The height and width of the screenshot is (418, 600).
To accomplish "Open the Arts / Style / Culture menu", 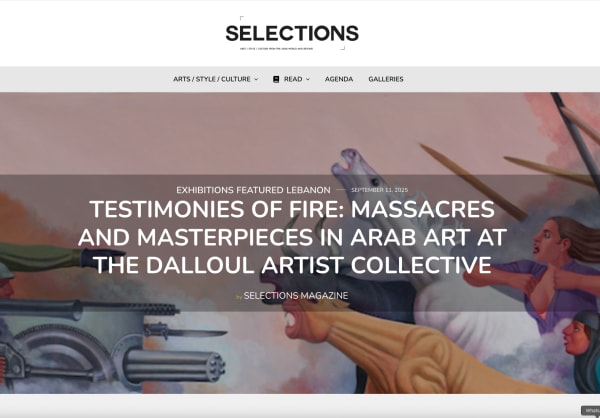I will tap(212, 79).
